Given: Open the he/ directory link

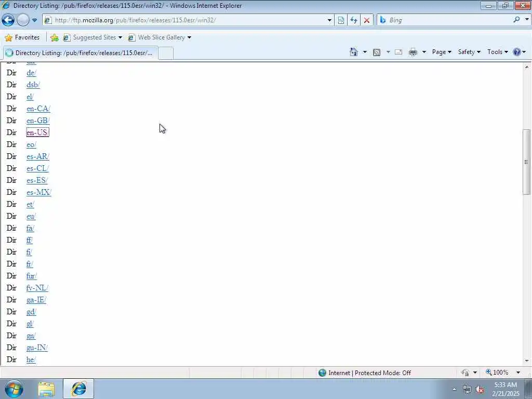Looking at the screenshot, I should (x=31, y=360).
